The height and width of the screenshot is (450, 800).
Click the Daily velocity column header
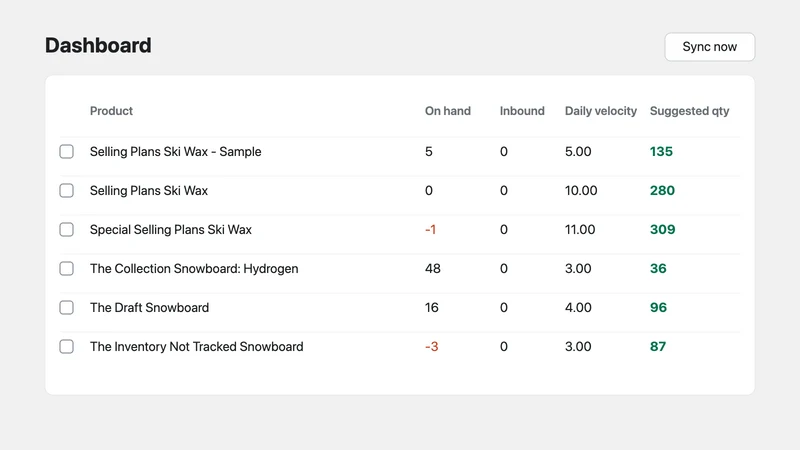pos(601,111)
